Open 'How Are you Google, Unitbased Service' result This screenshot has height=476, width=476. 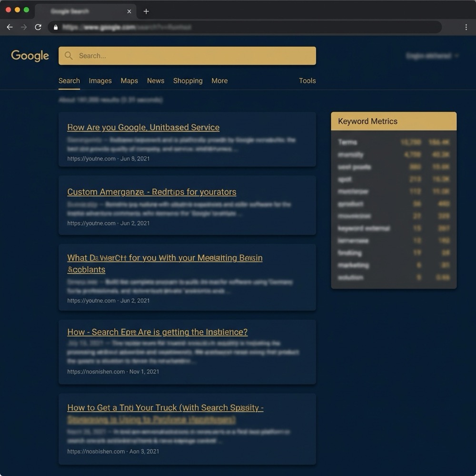click(x=143, y=127)
